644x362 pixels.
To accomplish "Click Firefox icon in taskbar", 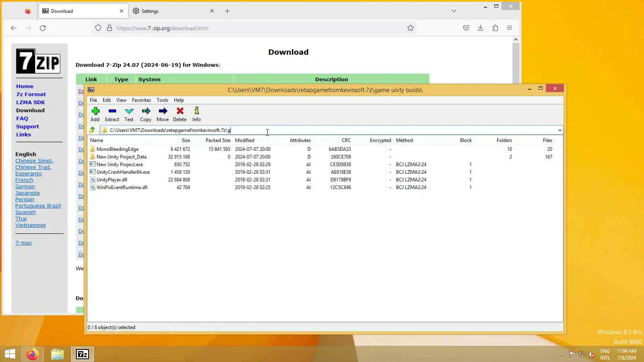I will pos(32,354).
